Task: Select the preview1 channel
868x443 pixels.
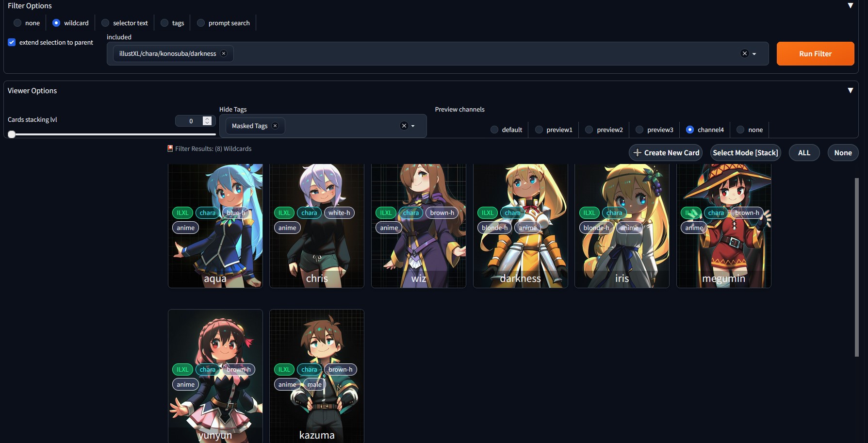Action: coord(554,130)
